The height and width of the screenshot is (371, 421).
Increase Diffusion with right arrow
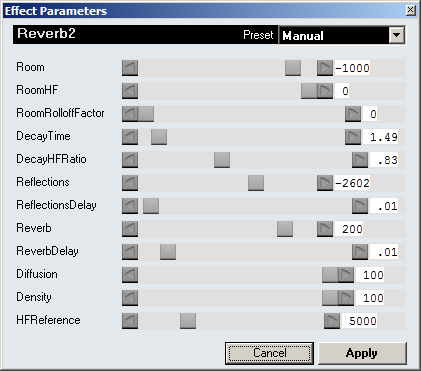tap(346, 275)
